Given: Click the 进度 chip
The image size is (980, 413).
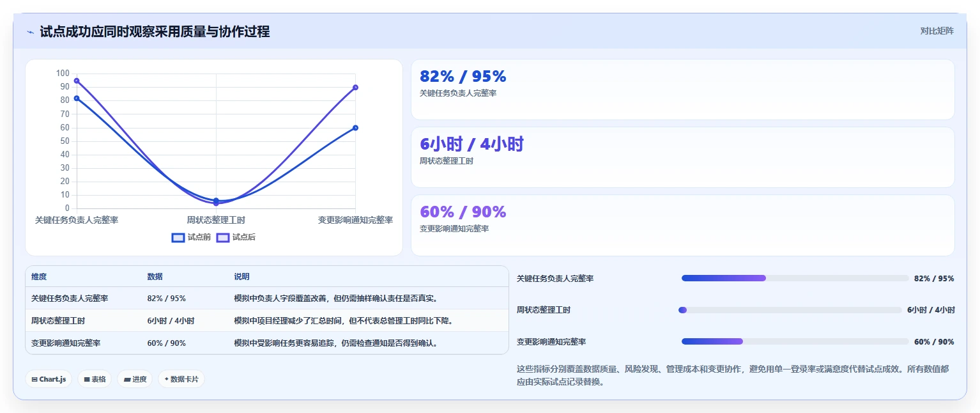Looking at the screenshot, I should pyautogui.click(x=135, y=379).
